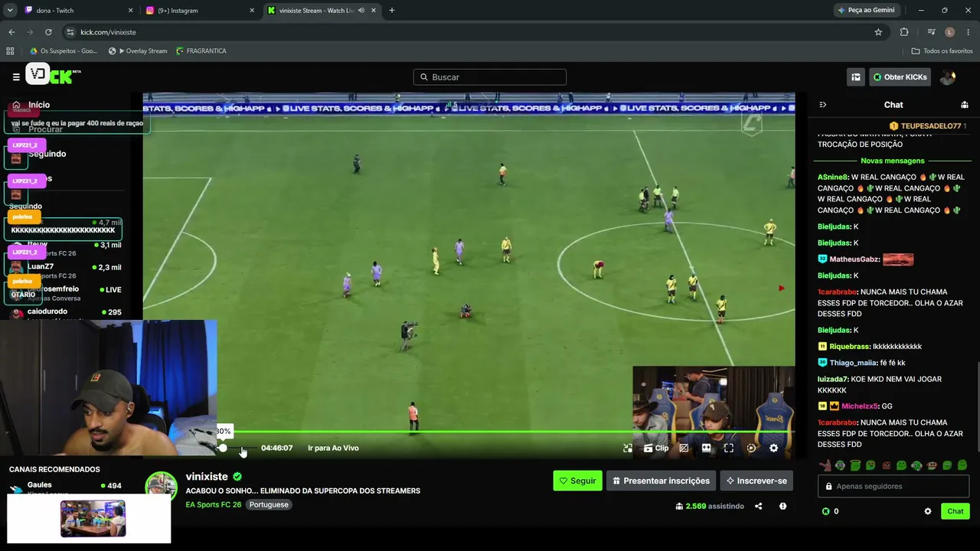Click the kick.com/vinixiste address bar
The height and width of the screenshot is (551, 980).
[475, 32]
